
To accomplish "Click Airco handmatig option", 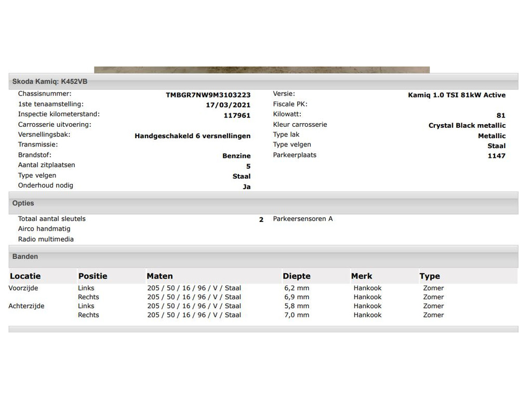I will click(44, 229).
